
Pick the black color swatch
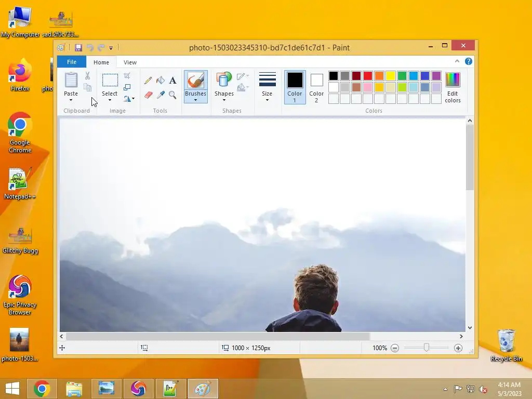coord(334,76)
